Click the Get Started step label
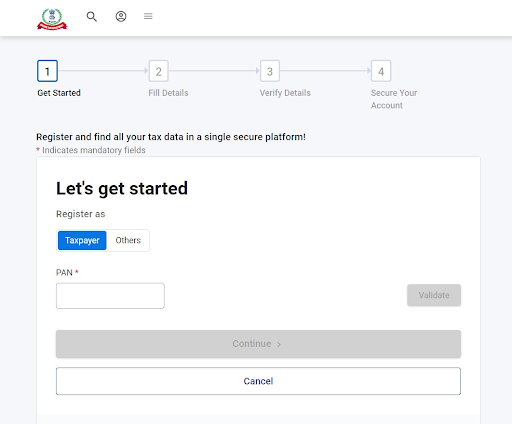512x424 pixels. pyautogui.click(x=59, y=93)
